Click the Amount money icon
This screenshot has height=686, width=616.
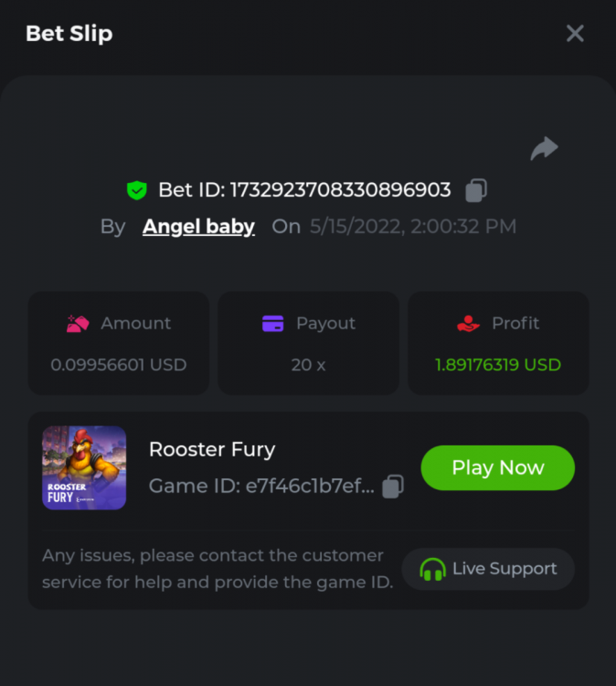pyautogui.click(x=77, y=324)
